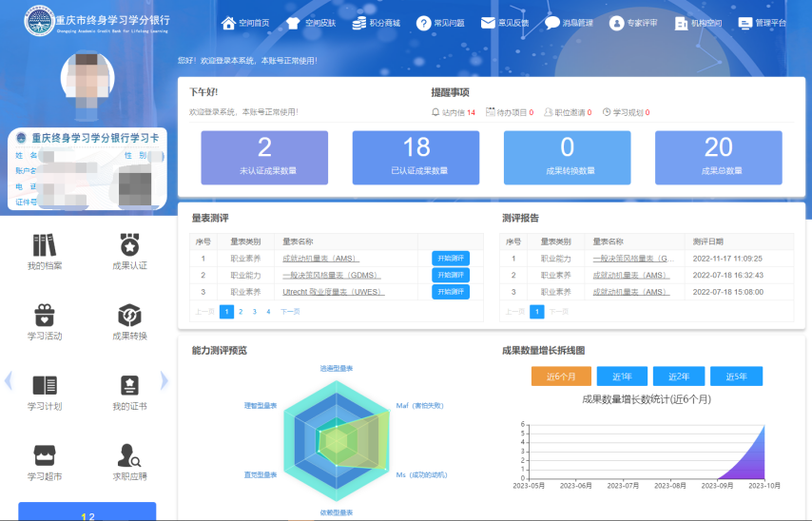Open the 未认证成果数量 card

(264, 158)
